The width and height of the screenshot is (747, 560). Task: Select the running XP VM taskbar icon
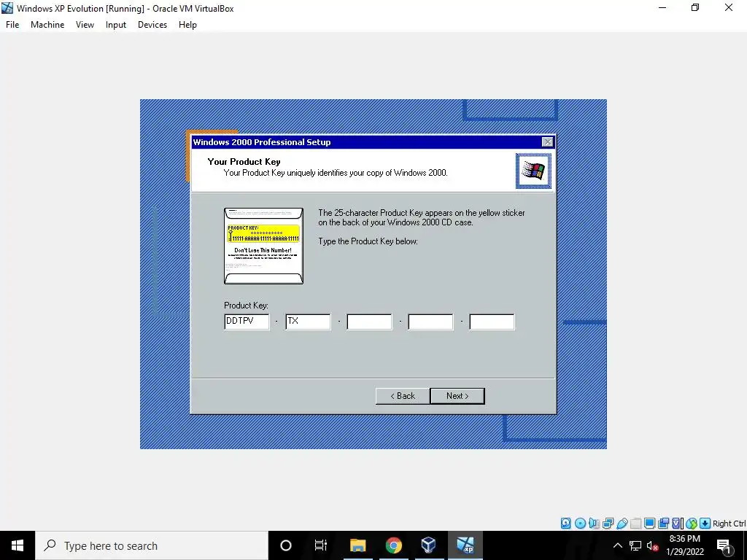point(465,545)
